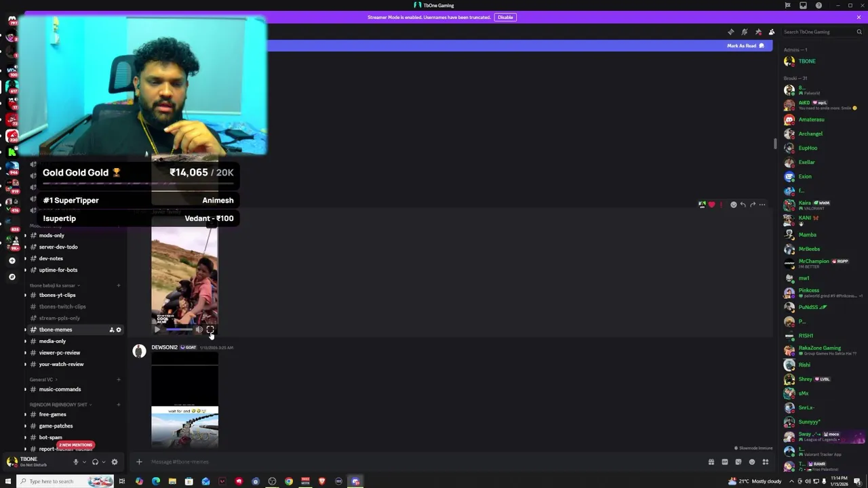Expand the General VC category

[x=43, y=380]
